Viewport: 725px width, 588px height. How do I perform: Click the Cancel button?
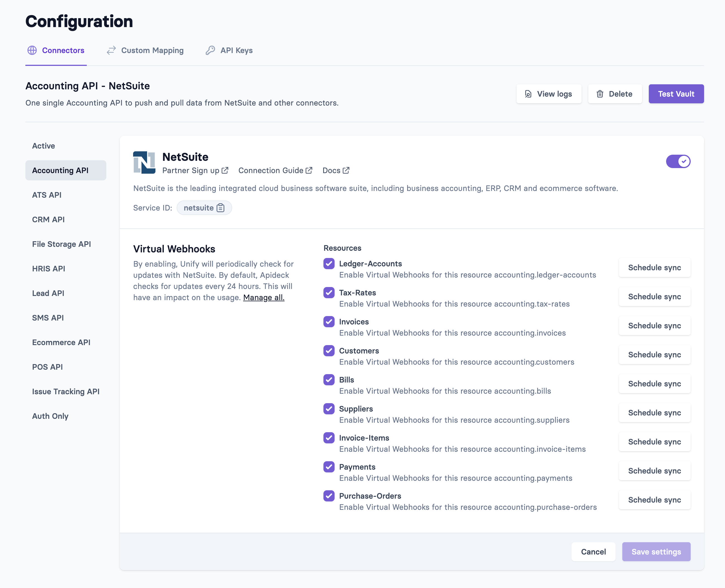point(593,552)
